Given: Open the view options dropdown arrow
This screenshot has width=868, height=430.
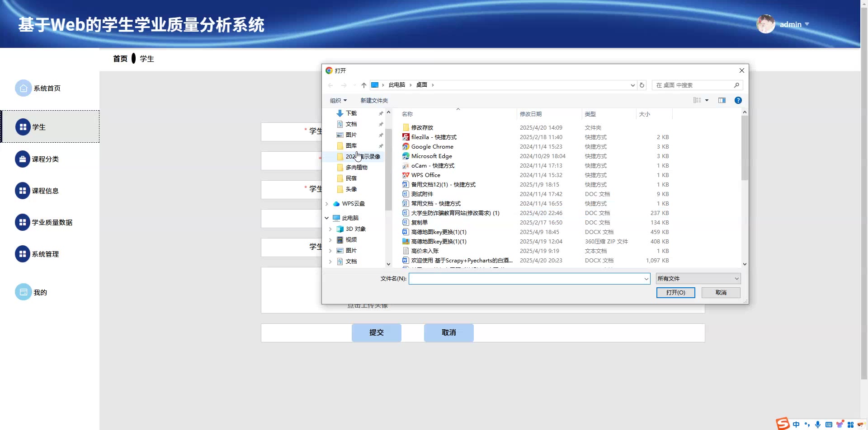Looking at the screenshot, I should pyautogui.click(x=707, y=100).
